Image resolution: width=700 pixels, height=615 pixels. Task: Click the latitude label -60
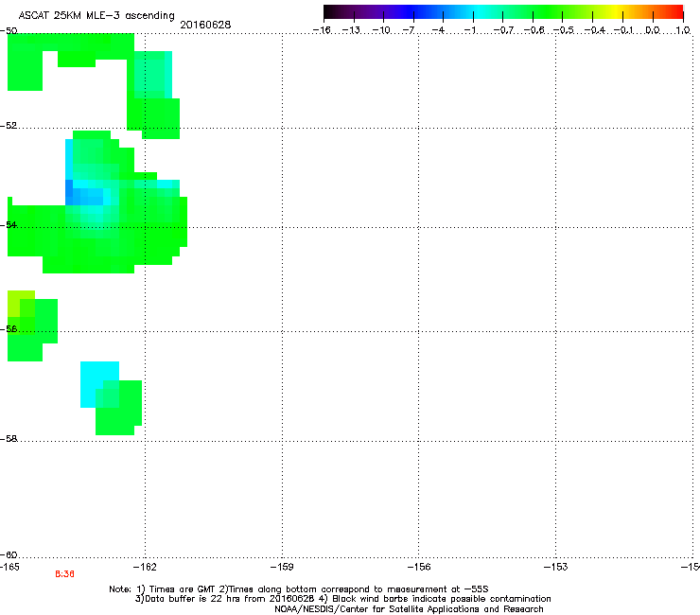[x=9, y=554]
